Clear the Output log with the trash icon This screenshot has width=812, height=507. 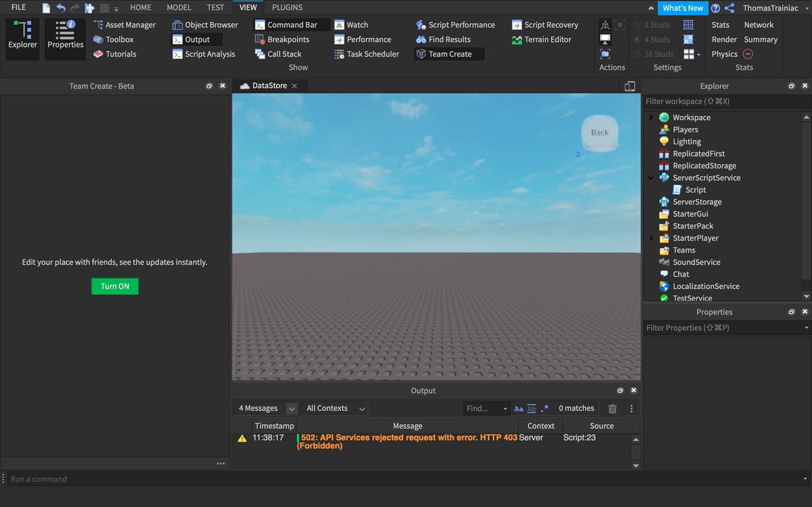(x=612, y=408)
